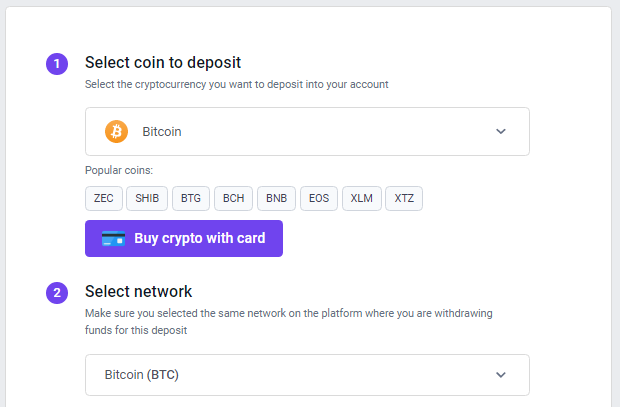The height and width of the screenshot is (407, 620).
Task: Click the Select coin to deposit heading
Action: coord(163,62)
